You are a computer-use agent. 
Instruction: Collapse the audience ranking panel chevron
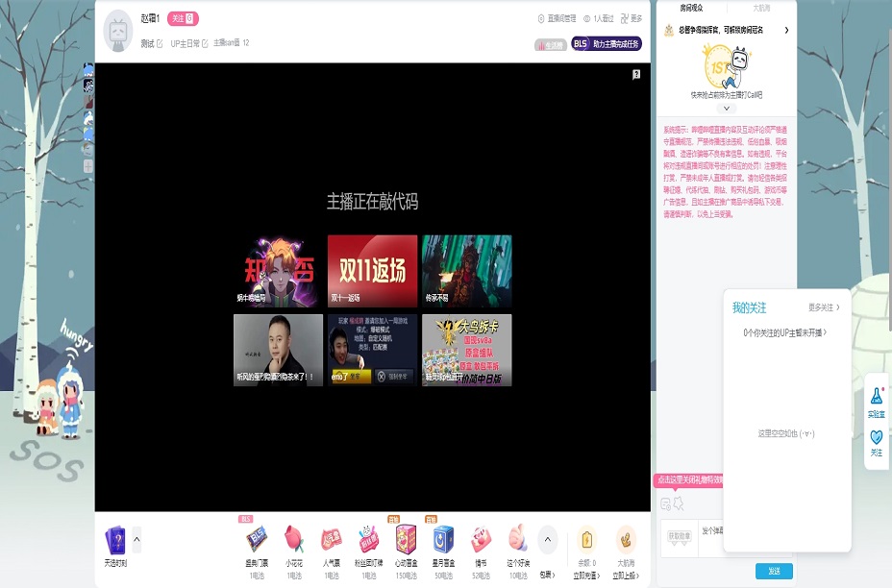pos(727,108)
